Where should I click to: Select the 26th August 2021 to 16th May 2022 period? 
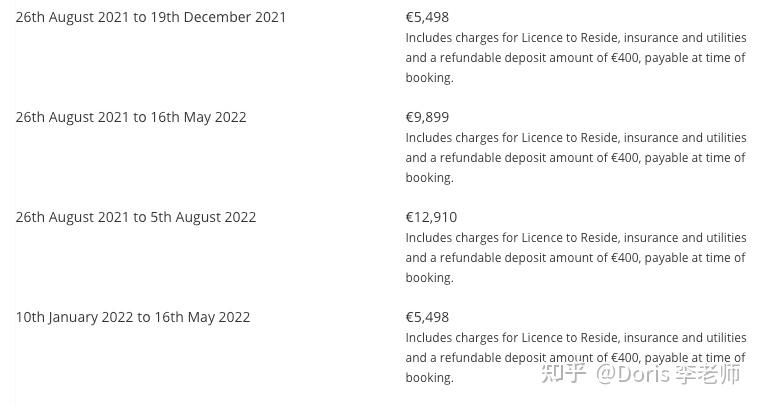tap(130, 117)
